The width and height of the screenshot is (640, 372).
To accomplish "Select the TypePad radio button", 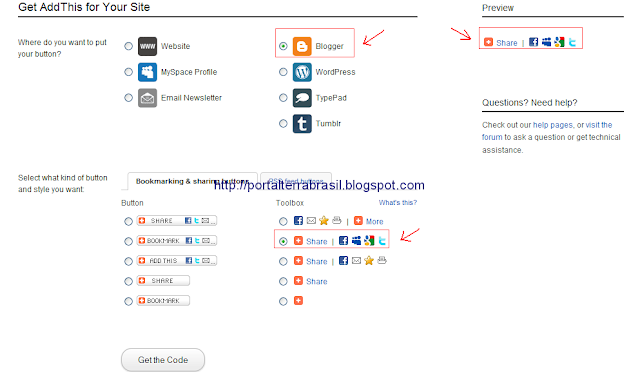I will coord(283,98).
